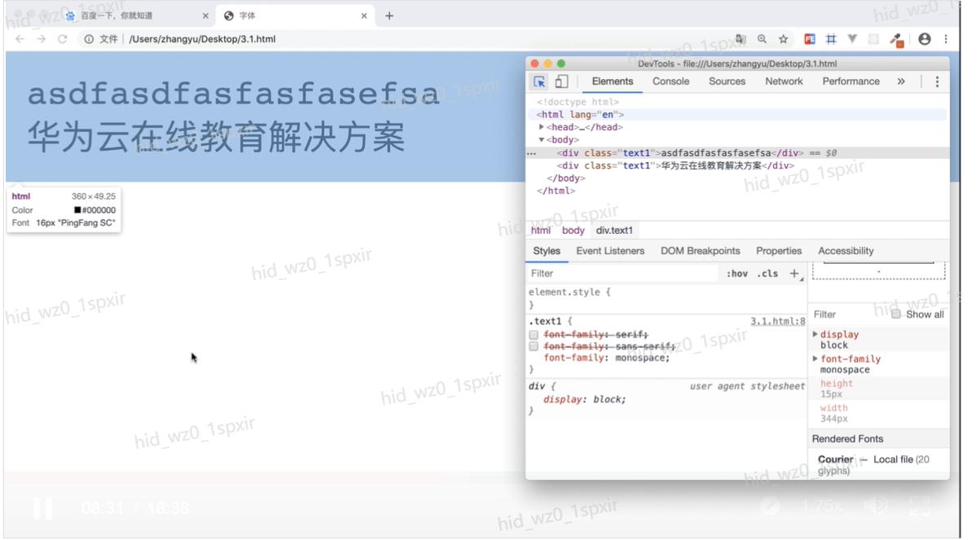Close the 字体 tab
980x540 pixels.
click(364, 15)
